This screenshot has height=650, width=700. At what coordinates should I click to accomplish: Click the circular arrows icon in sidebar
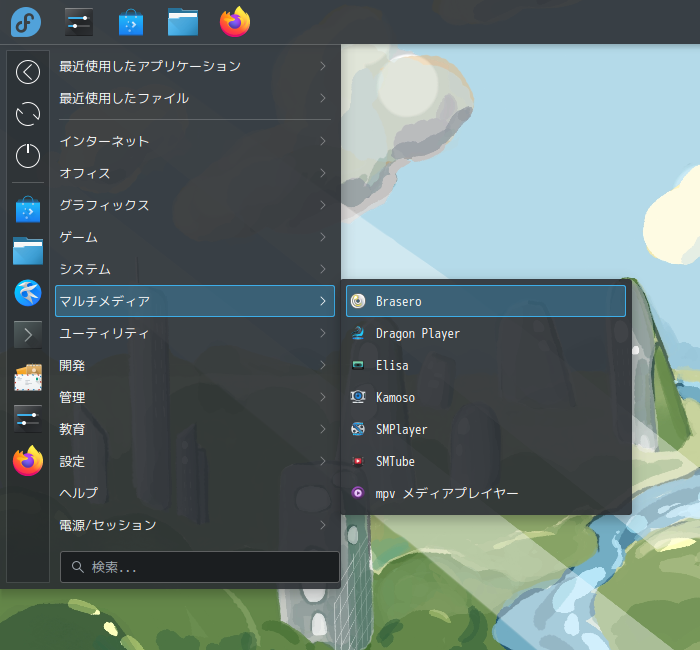click(28, 114)
